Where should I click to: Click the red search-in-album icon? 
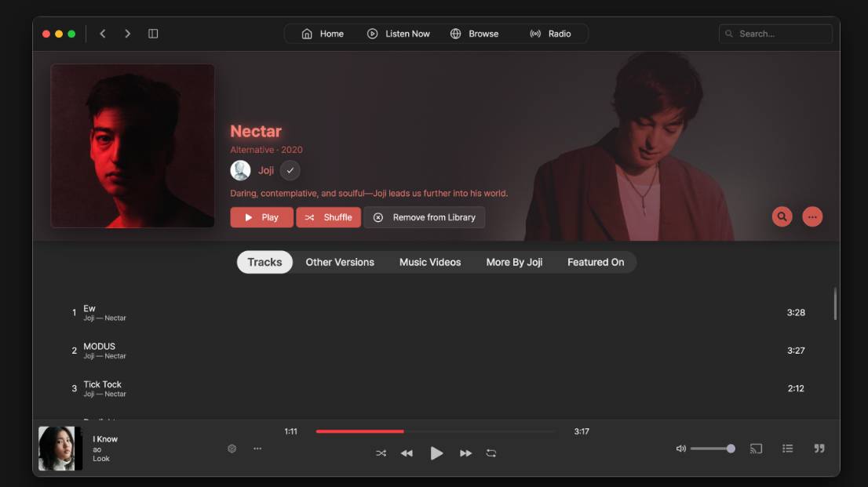[782, 216]
